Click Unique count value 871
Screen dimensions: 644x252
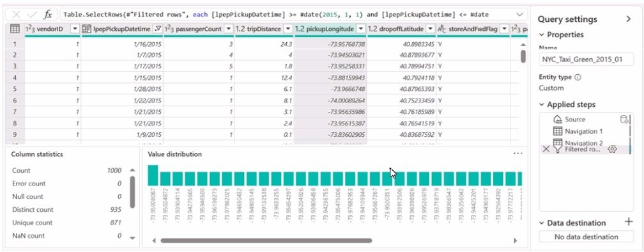[x=116, y=223]
